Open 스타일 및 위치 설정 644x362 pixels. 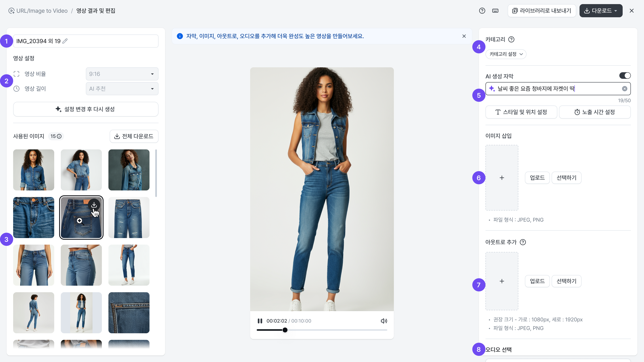521,112
